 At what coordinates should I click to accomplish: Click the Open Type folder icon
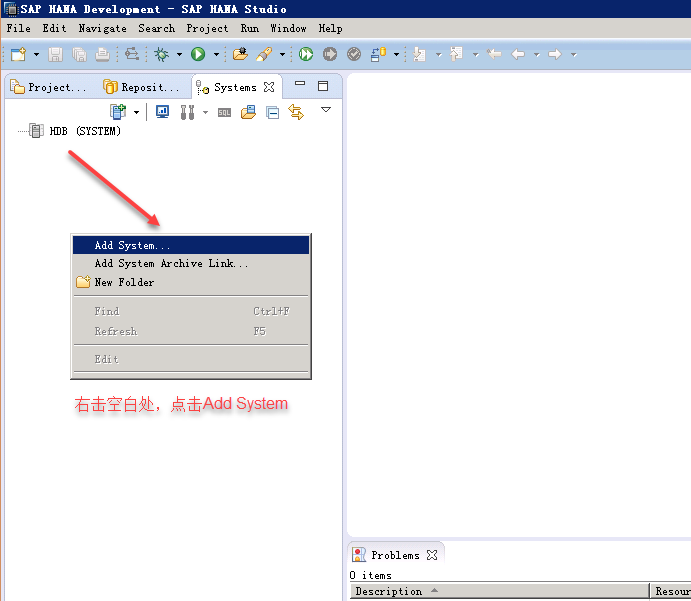[x=241, y=54]
